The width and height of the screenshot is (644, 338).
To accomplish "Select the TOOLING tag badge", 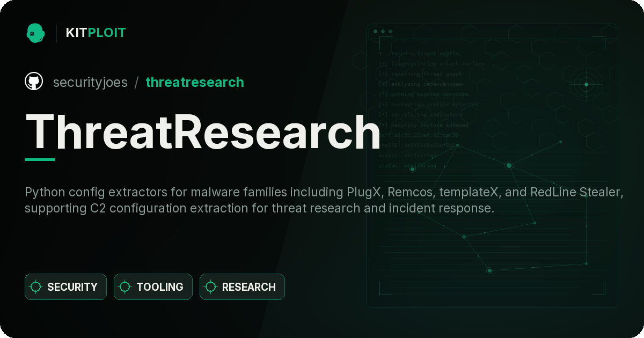I will pos(153,287).
